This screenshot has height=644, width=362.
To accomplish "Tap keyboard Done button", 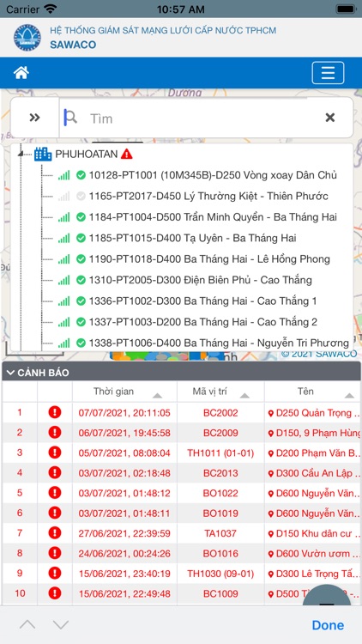I will 328,625.
